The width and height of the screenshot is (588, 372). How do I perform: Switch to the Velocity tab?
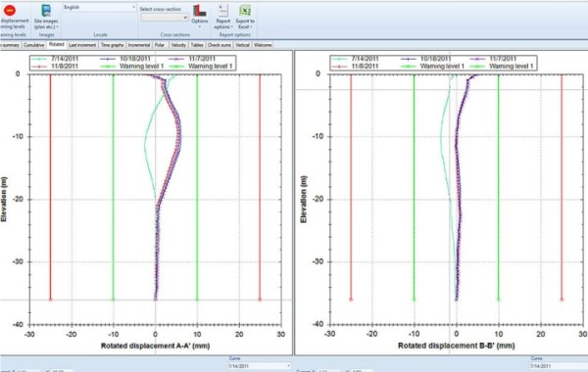178,45
